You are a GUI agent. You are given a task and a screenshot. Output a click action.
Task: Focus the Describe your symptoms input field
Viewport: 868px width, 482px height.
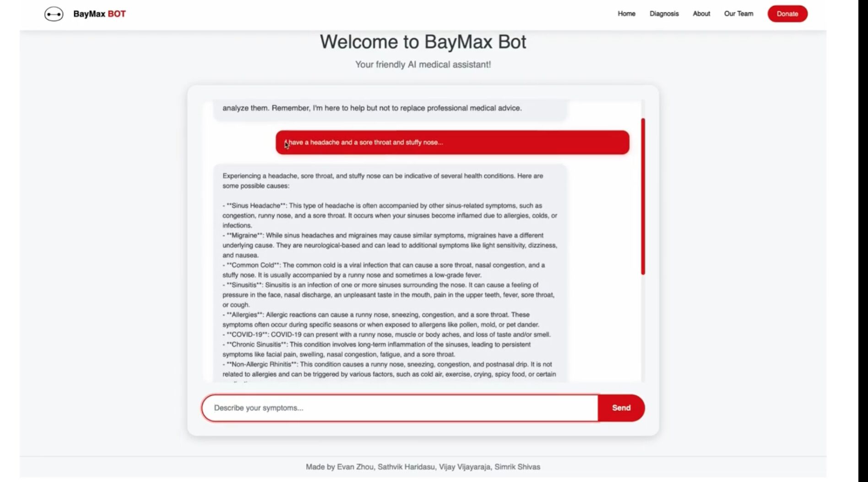coord(400,408)
